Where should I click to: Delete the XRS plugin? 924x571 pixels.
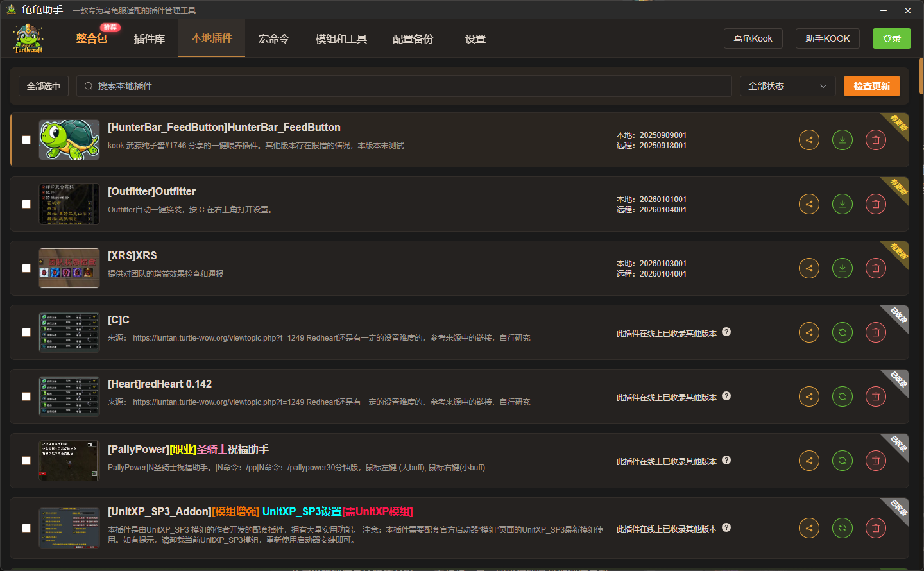click(875, 268)
